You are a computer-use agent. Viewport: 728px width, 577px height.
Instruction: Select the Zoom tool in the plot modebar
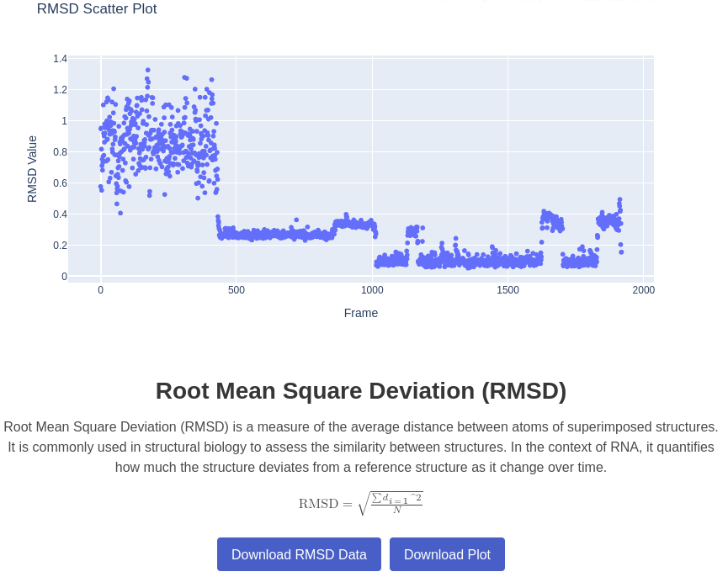[x=503, y=2]
